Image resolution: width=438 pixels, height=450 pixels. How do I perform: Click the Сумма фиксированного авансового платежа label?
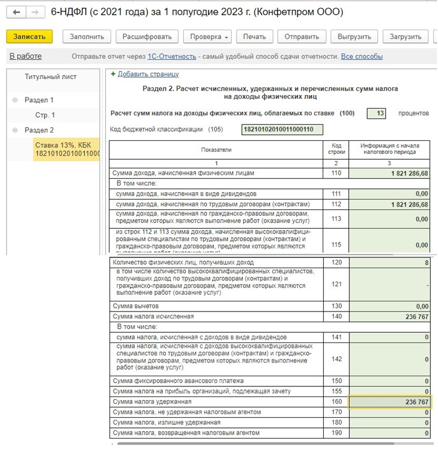tap(178, 381)
